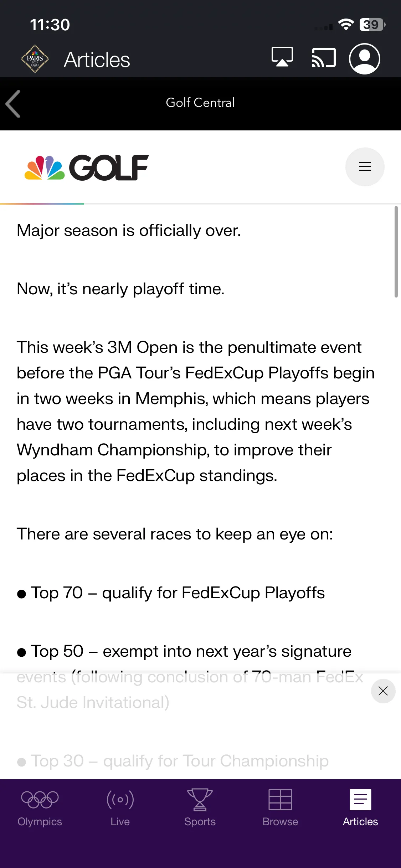Open the user profile icon
The image size is (401, 868).
[364, 59]
